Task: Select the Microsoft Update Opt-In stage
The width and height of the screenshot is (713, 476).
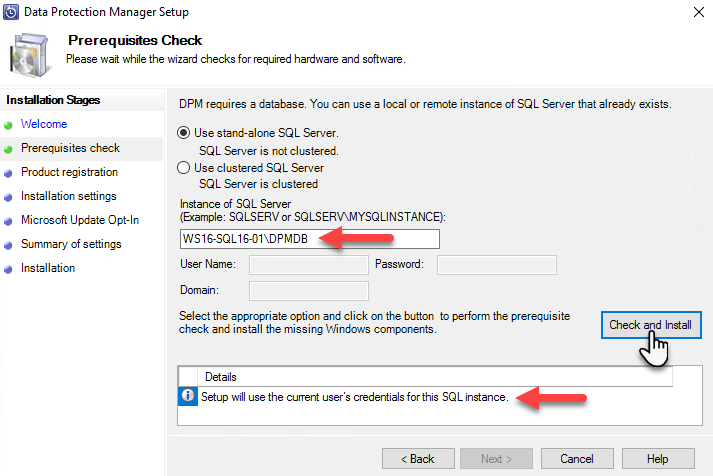Action: (x=80, y=220)
